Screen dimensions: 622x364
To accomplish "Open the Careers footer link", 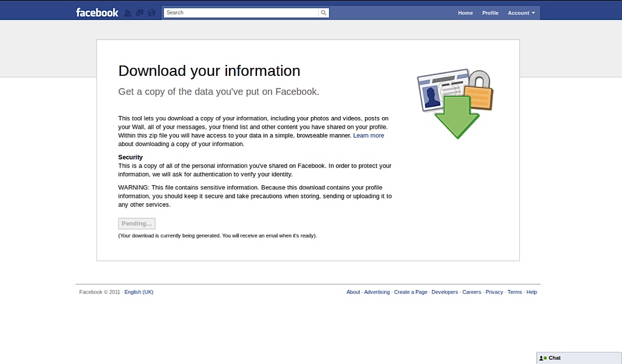I will pos(471,292).
